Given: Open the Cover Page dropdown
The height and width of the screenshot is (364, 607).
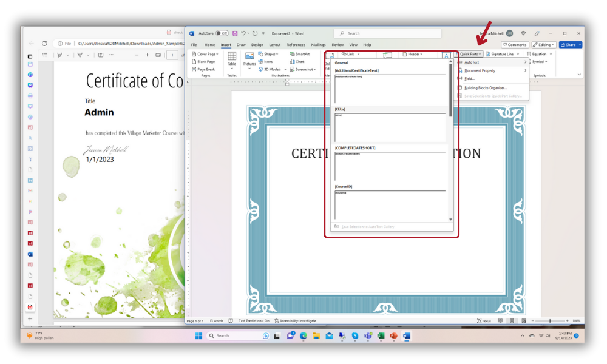Looking at the screenshot, I should 205,54.
